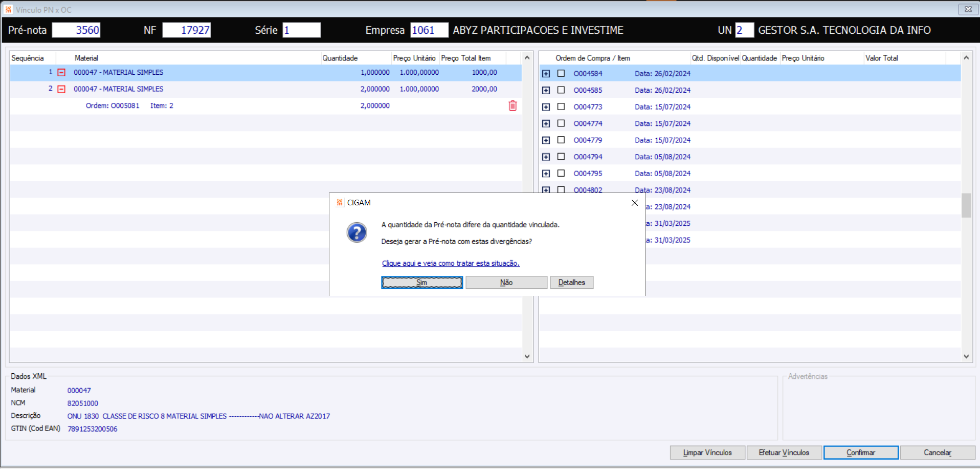This screenshot has width=980, height=469.
Task: Expand purchase order O004794
Action: (x=546, y=157)
